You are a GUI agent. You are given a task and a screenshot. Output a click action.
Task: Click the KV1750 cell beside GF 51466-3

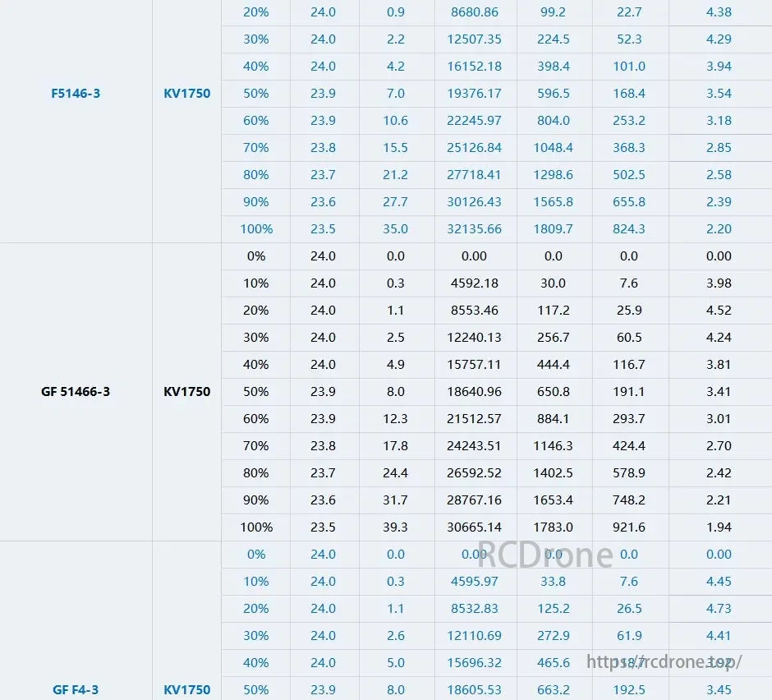pyautogui.click(x=186, y=391)
